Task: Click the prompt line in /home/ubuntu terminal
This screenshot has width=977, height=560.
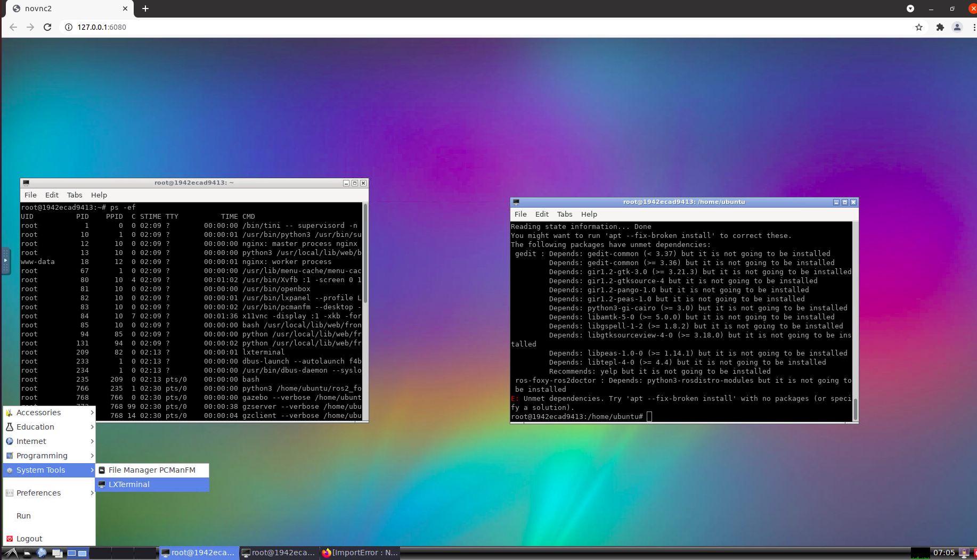Action: coord(681,417)
